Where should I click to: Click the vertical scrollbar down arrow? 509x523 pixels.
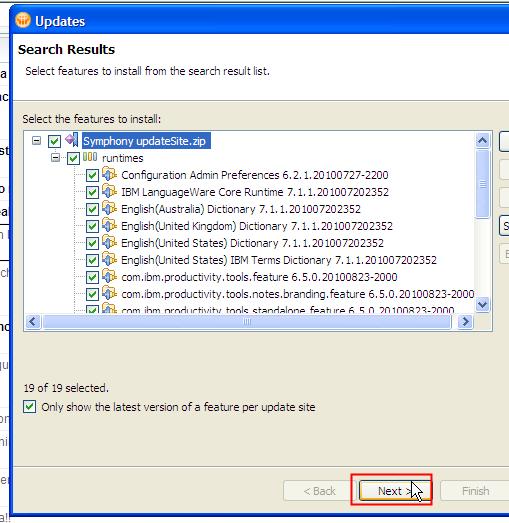(x=482, y=304)
